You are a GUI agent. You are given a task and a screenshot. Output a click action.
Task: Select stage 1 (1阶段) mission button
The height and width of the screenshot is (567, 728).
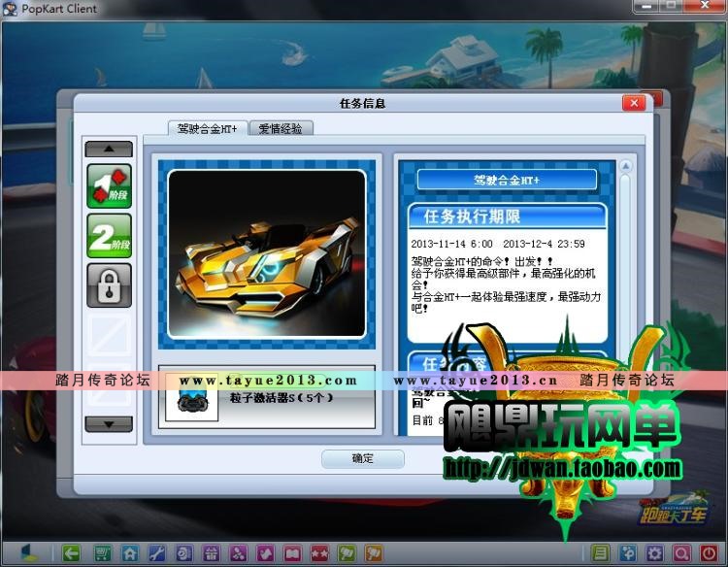point(110,185)
